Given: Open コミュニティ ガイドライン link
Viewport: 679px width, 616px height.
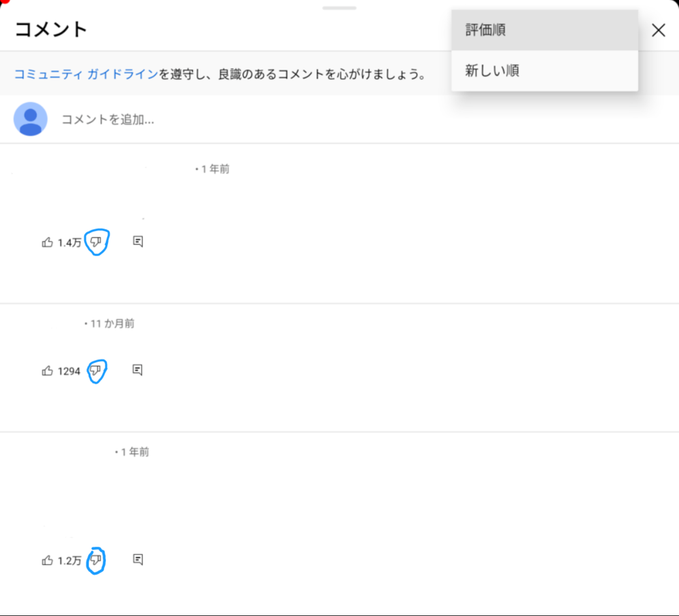Looking at the screenshot, I should 86,74.
